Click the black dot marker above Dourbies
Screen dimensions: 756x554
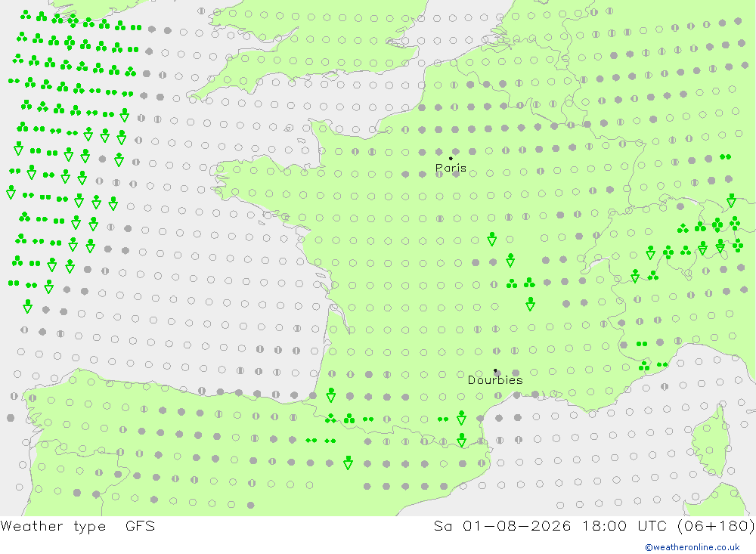click(x=495, y=370)
